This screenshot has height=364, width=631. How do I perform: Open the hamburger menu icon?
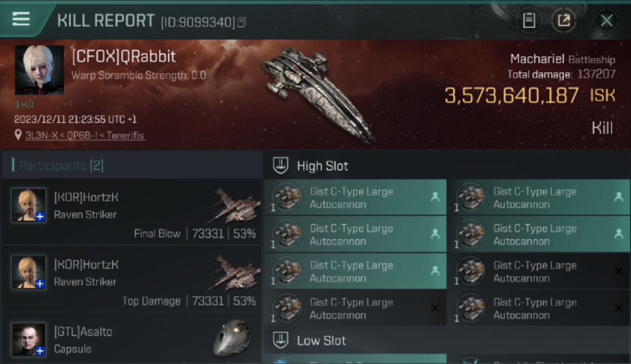(x=21, y=19)
